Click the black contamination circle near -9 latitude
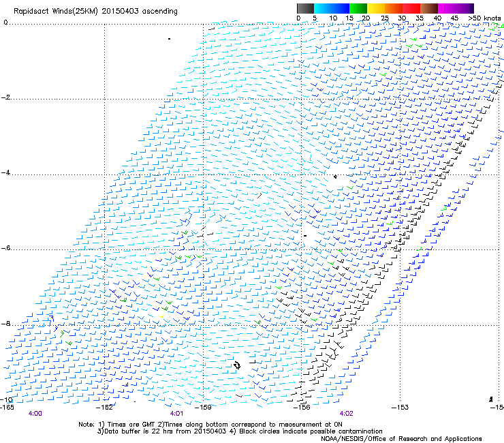Viewport: 504px width, 443px height. click(x=238, y=365)
